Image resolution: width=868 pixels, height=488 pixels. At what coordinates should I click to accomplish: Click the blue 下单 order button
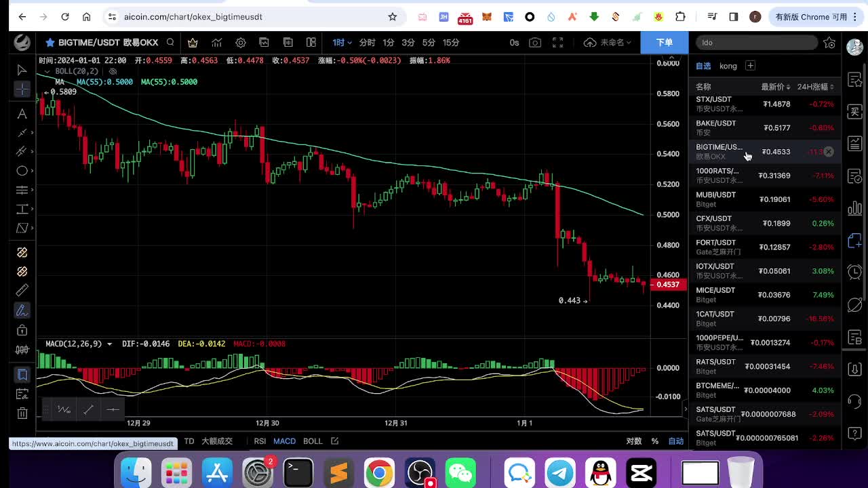click(665, 42)
